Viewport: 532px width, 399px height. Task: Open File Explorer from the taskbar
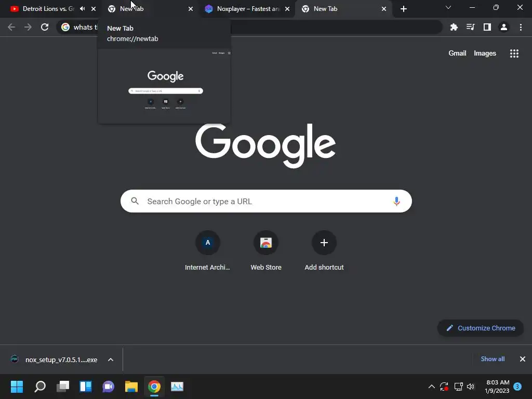pos(131,387)
